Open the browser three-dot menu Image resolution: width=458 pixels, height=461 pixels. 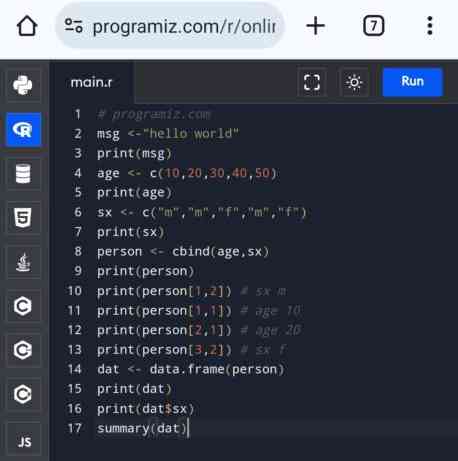tap(430, 26)
